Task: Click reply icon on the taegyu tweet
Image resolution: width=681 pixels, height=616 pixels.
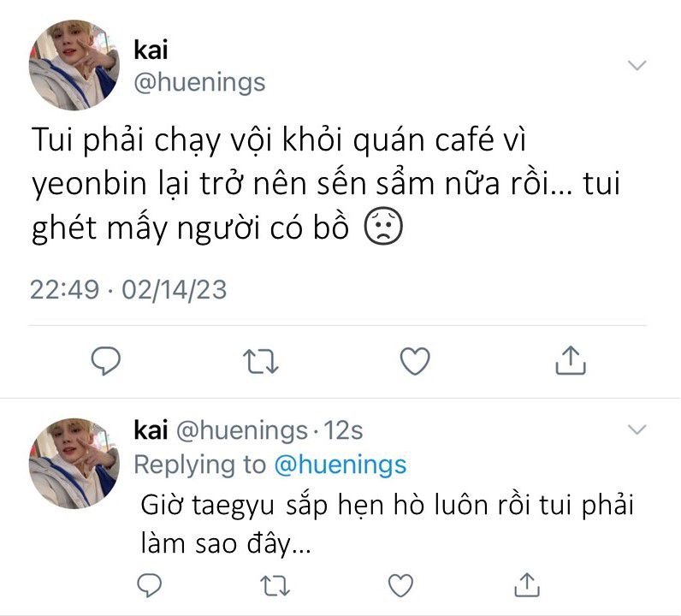Action: (x=149, y=584)
